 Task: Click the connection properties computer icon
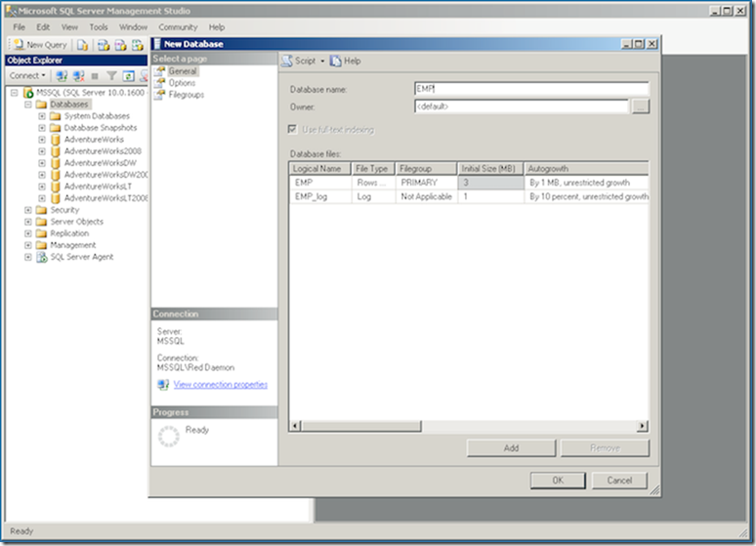[163, 385]
